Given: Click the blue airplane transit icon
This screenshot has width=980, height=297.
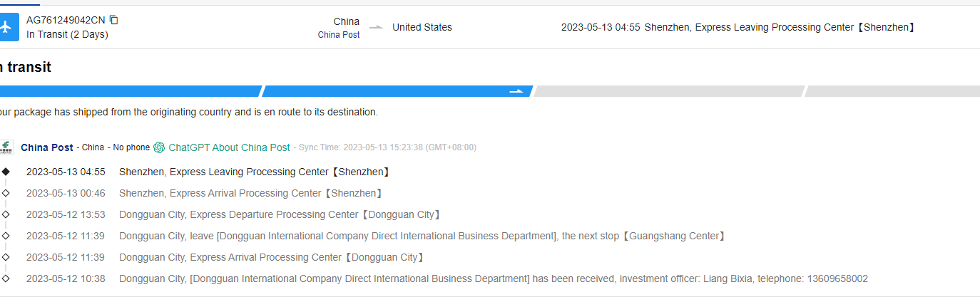Looking at the screenshot, I should pos(6,27).
